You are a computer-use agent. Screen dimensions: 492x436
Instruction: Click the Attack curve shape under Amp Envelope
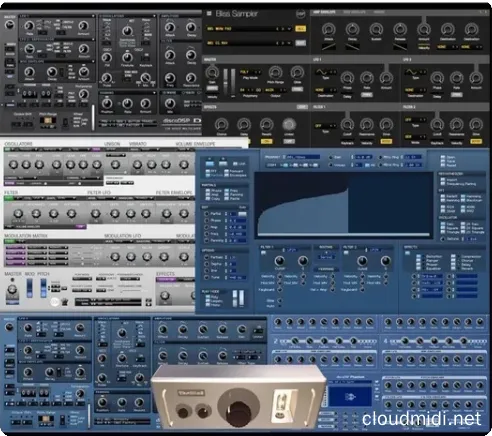pos(328,47)
